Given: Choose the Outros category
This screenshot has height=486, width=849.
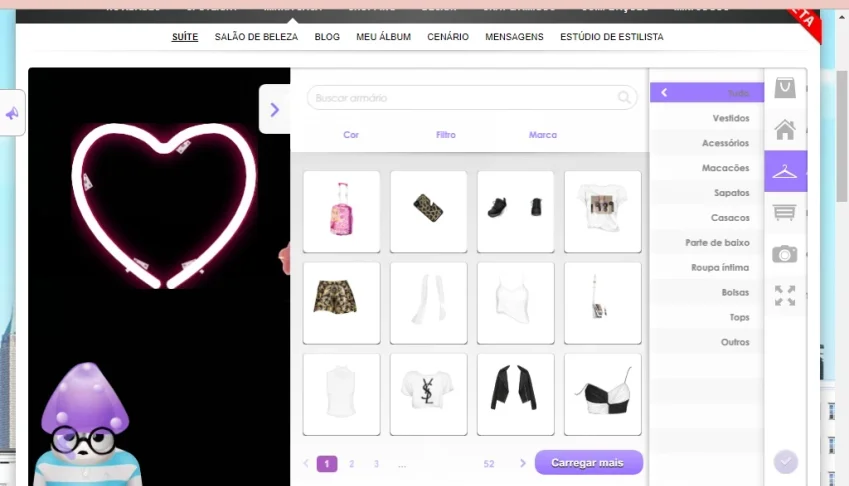Looking at the screenshot, I should coord(707,342).
